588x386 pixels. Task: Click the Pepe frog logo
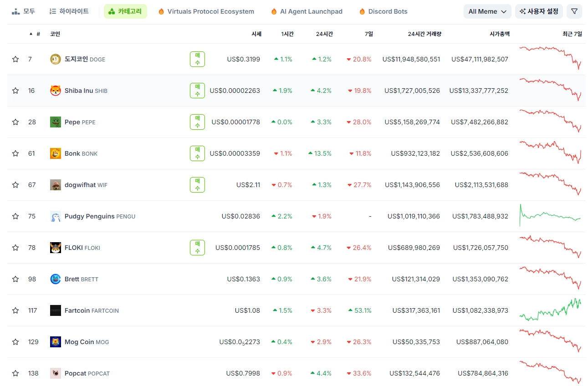(x=56, y=122)
